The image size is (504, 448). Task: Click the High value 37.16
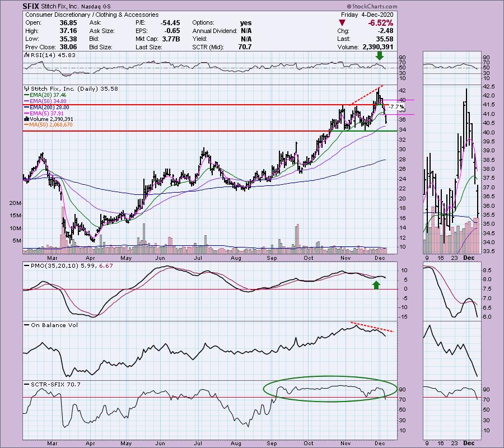pyautogui.click(x=68, y=31)
